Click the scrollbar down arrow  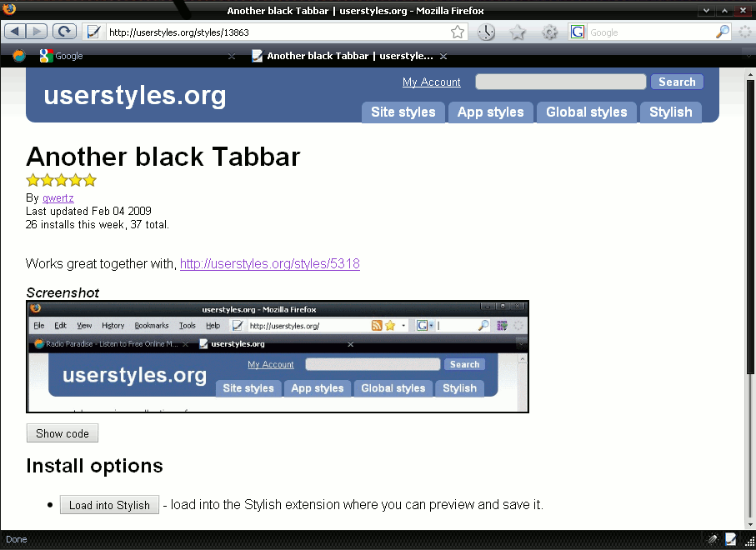(750, 524)
